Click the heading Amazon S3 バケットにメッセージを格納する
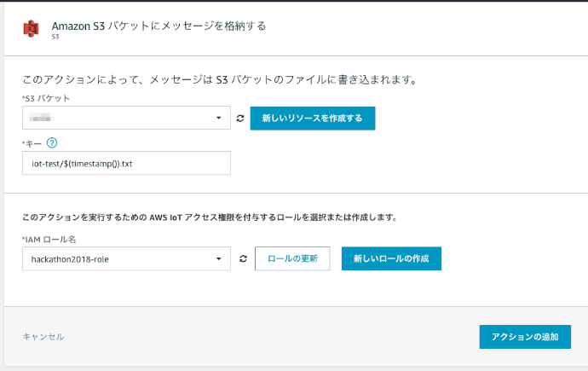The image size is (588, 371). click(159, 26)
